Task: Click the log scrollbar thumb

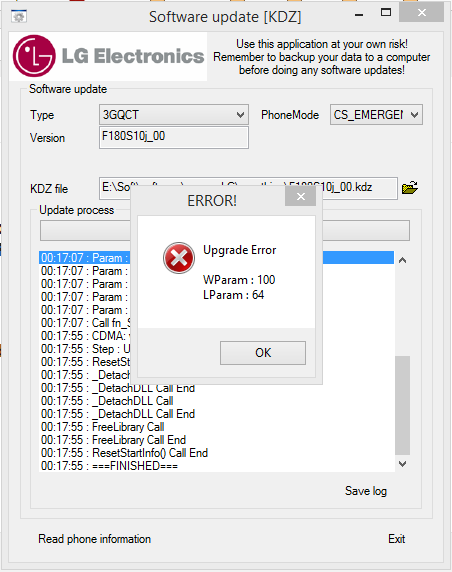Action: (402, 405)
